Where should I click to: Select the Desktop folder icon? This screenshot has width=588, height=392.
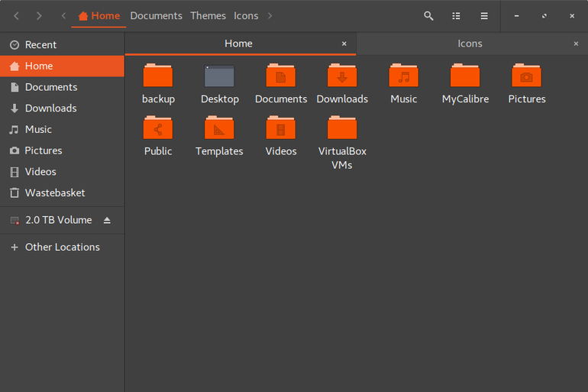[x=219, y=76]
